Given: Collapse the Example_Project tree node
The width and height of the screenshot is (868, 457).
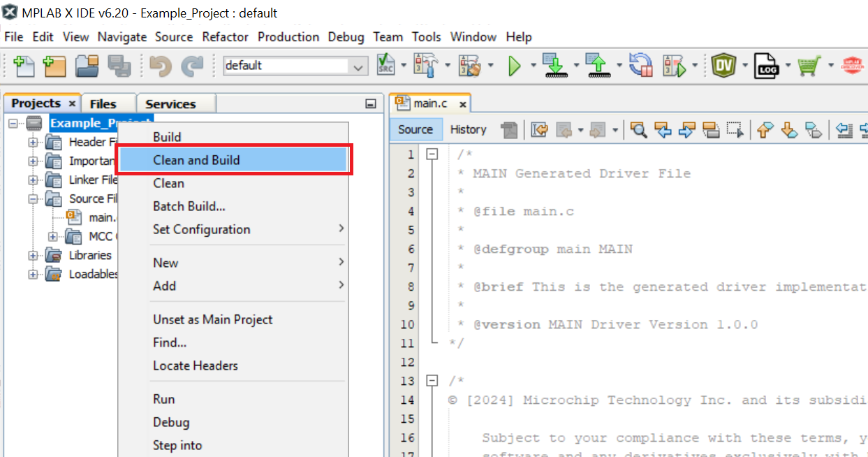Looking at the screenshot, I should click(x=14, y=123).
